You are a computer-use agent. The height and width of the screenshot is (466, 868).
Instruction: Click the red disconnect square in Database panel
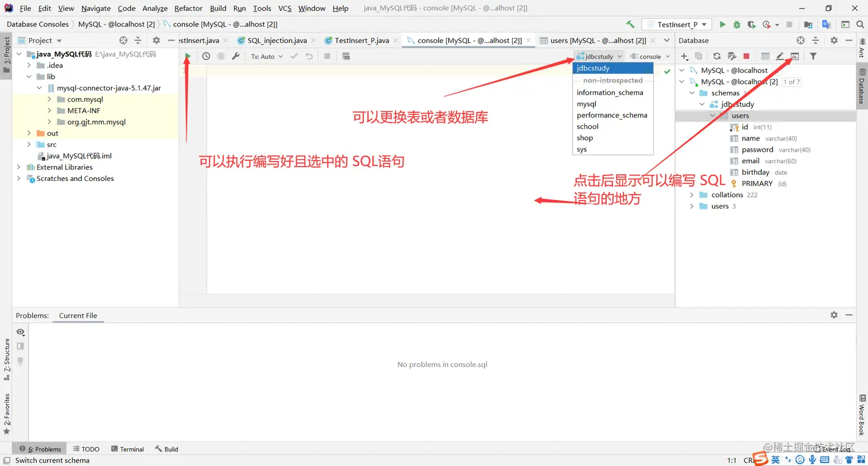[x=746, y=56]
